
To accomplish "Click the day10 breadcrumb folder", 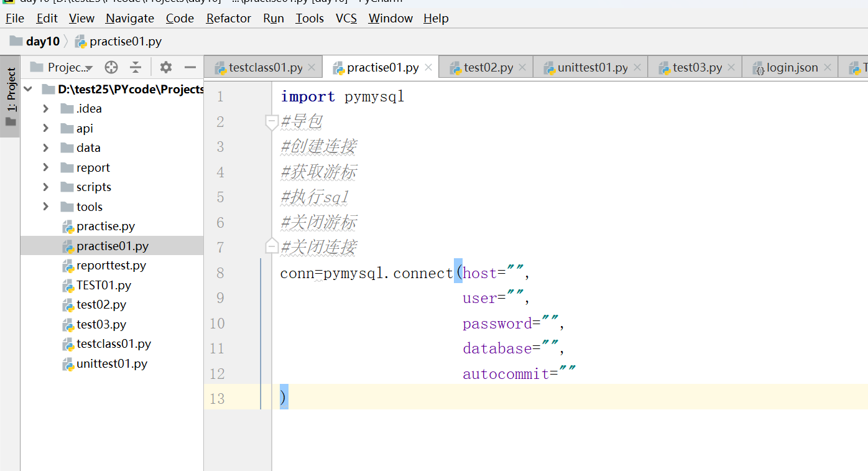I will [35, 42].
